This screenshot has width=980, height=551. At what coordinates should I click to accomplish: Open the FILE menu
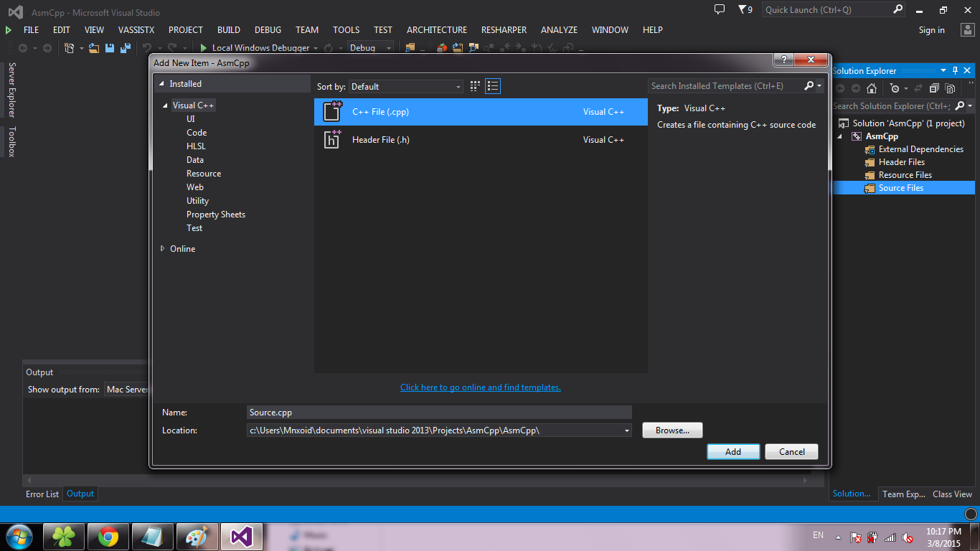[32, 30]
